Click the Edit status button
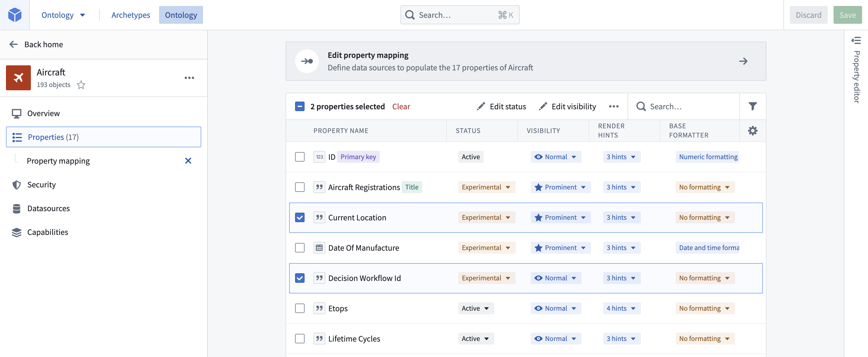The height and width of the screenshot is (357, 868). point(501,106)
